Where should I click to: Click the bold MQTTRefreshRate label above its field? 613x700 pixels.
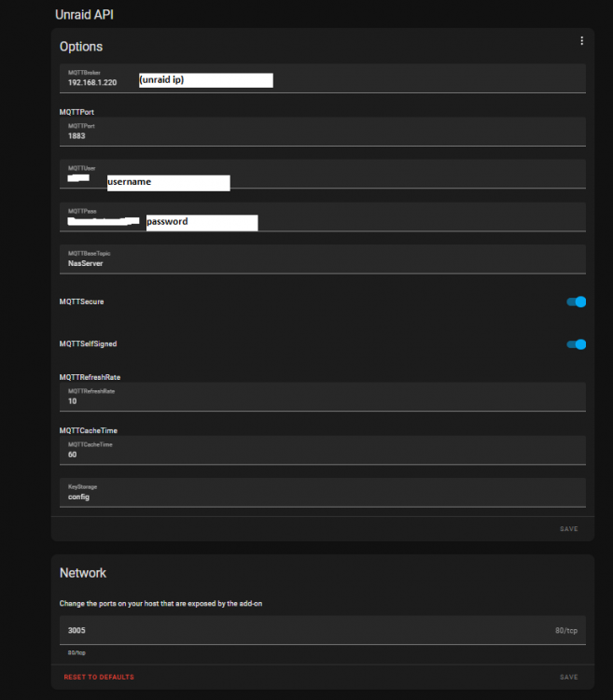point(90,377)
